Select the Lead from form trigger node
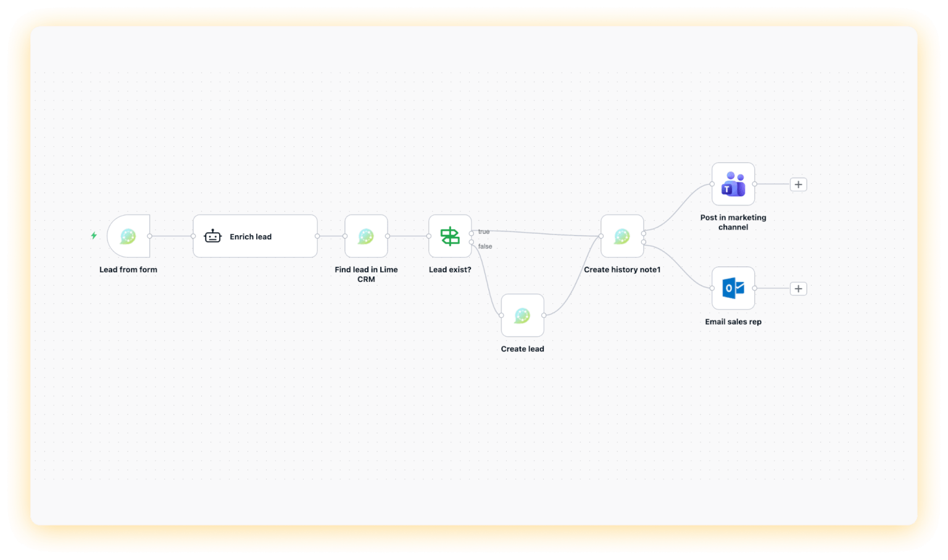 (x=128, y=236)
